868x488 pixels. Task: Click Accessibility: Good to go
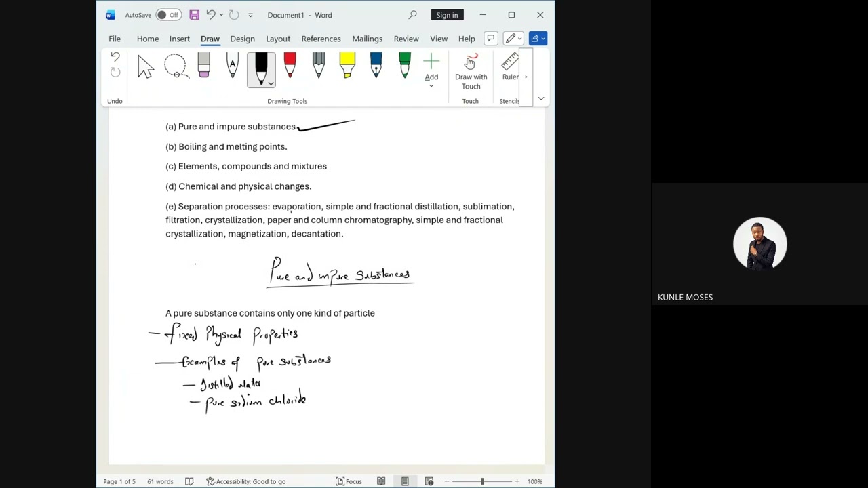pos(245,481)
